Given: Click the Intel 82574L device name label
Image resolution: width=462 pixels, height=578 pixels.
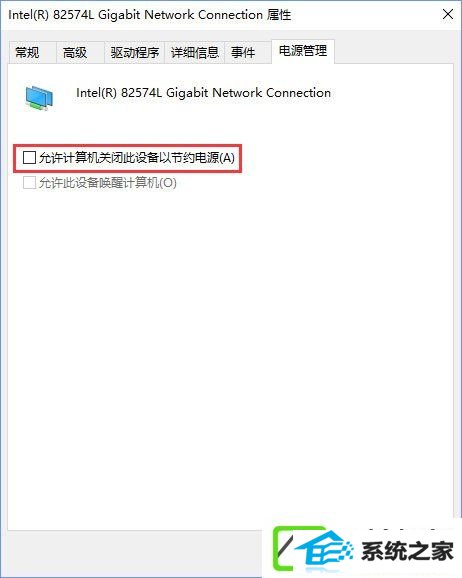Looking at the screenshot, I should [x=203, y=93].
